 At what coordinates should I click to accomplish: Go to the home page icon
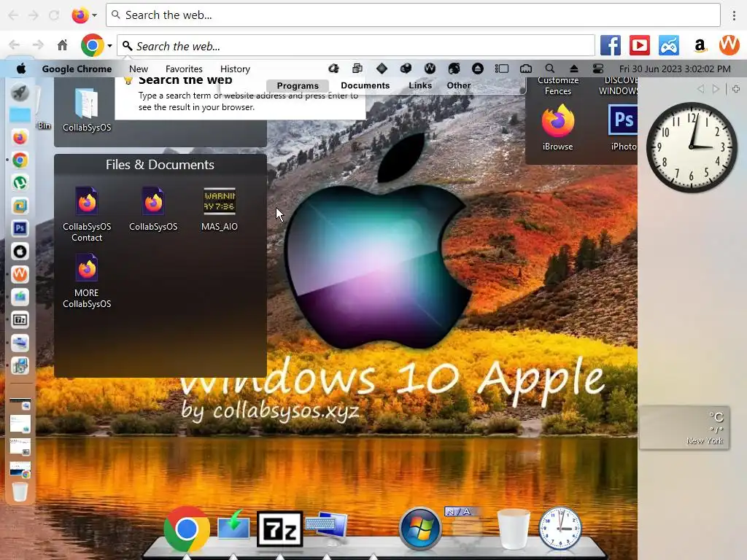[x=63, y=45]
